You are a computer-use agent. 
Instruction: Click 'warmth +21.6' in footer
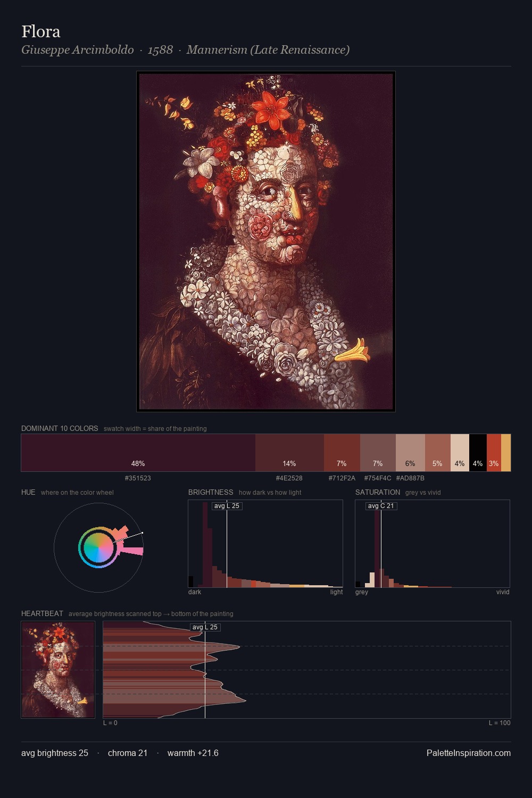(193, 753)
